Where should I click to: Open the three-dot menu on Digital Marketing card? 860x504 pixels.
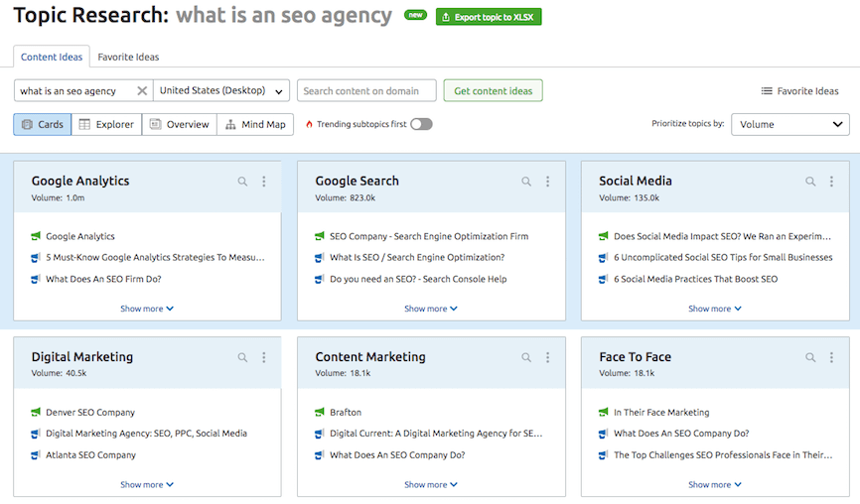[264, 357]
